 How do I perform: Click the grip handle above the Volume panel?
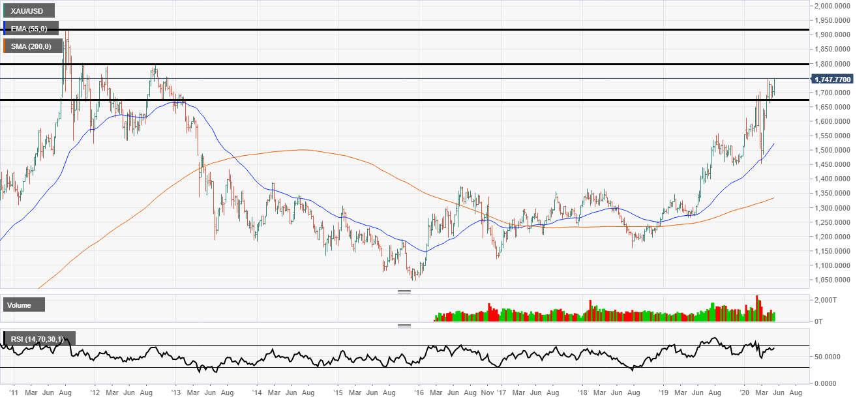(x=404, y=292)
